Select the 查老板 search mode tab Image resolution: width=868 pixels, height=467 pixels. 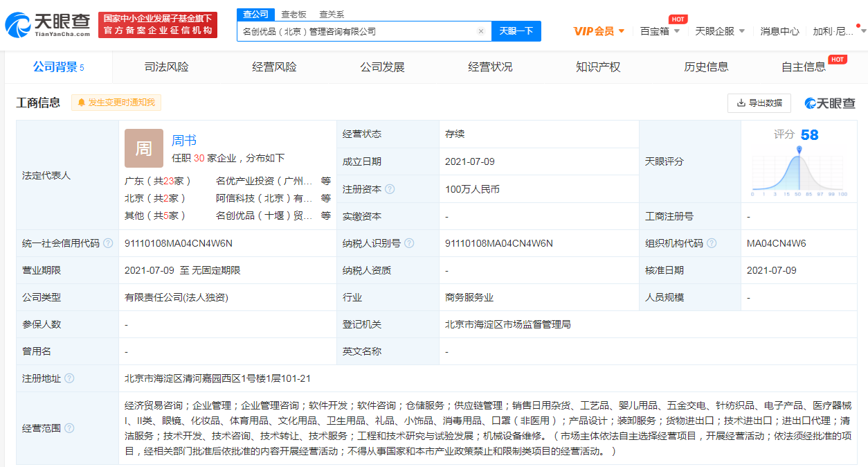pos(293,15)
